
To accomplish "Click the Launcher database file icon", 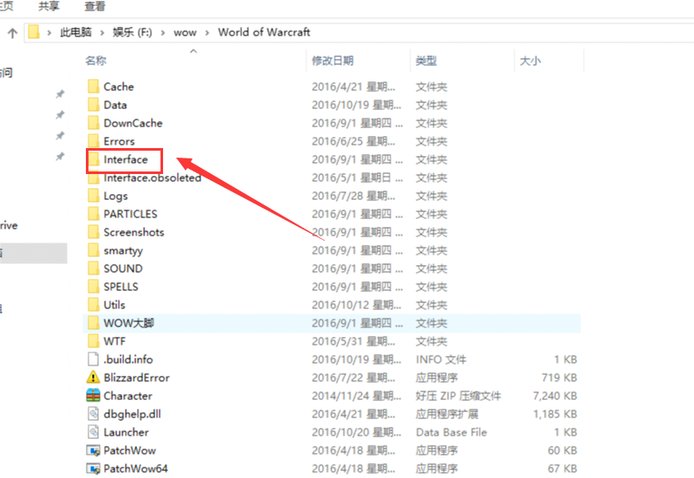I will pyautogui.click(x=93, y=432).
